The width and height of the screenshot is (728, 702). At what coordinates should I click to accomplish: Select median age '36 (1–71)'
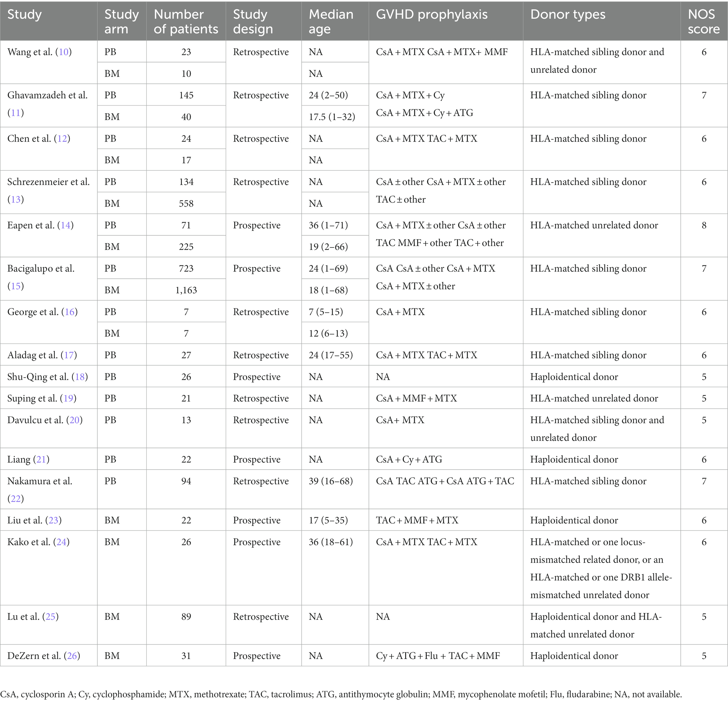coord(328,225)
